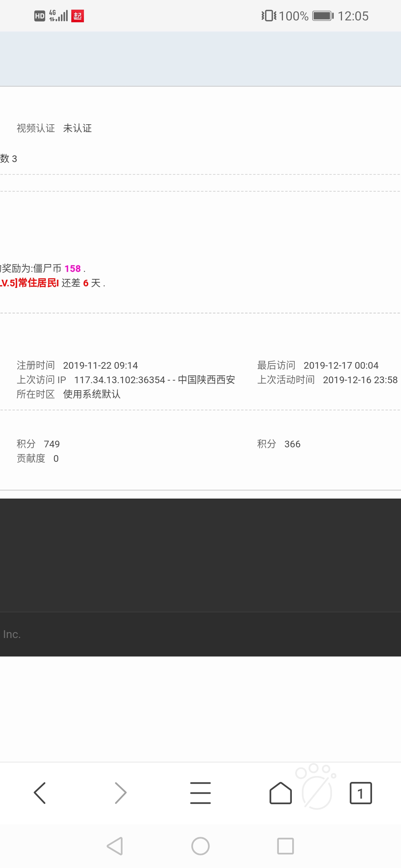Open the browser hamburger menu
Viewport: 401px width, 868px height.
[x=200, y=793]
